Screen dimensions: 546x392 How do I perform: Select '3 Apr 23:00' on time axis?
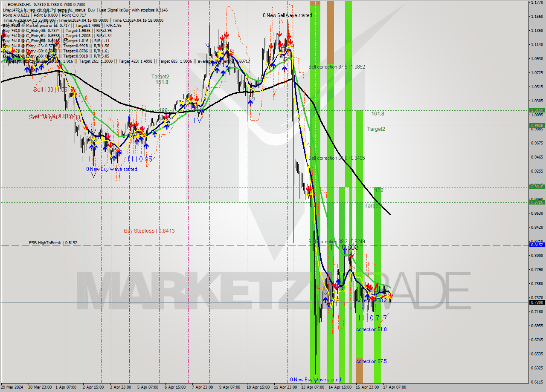(120, 387)
